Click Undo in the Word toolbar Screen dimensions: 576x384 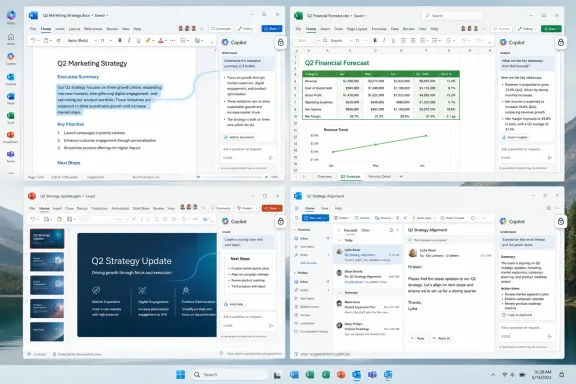click(x=33, y=40)
